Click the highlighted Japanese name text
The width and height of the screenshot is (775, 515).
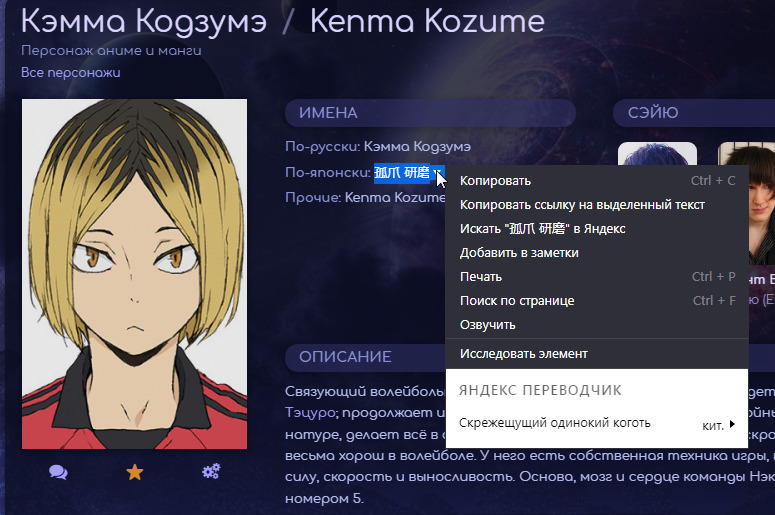click(x=402, y=172)
